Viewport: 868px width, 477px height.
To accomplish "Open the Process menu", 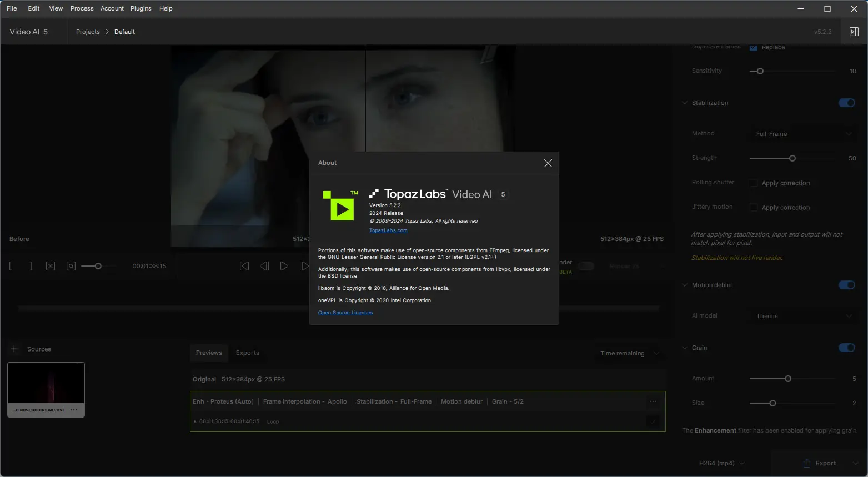I will [82, 8].
